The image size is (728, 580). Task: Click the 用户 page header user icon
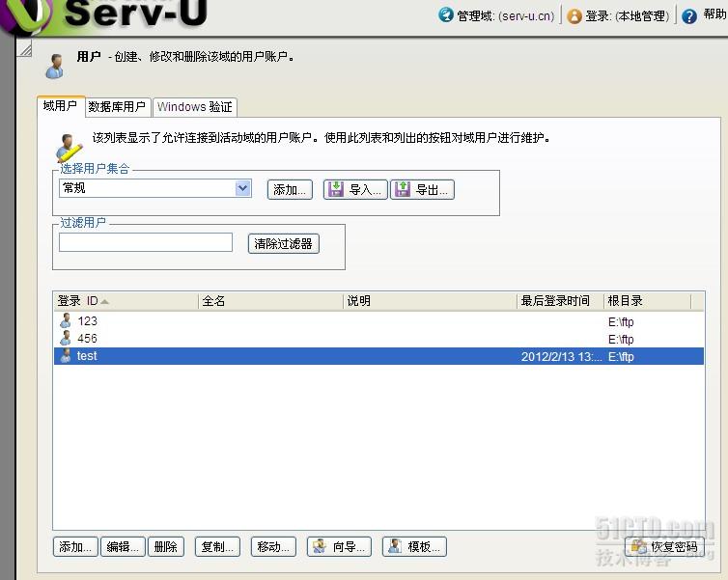[x=55, y=67]
